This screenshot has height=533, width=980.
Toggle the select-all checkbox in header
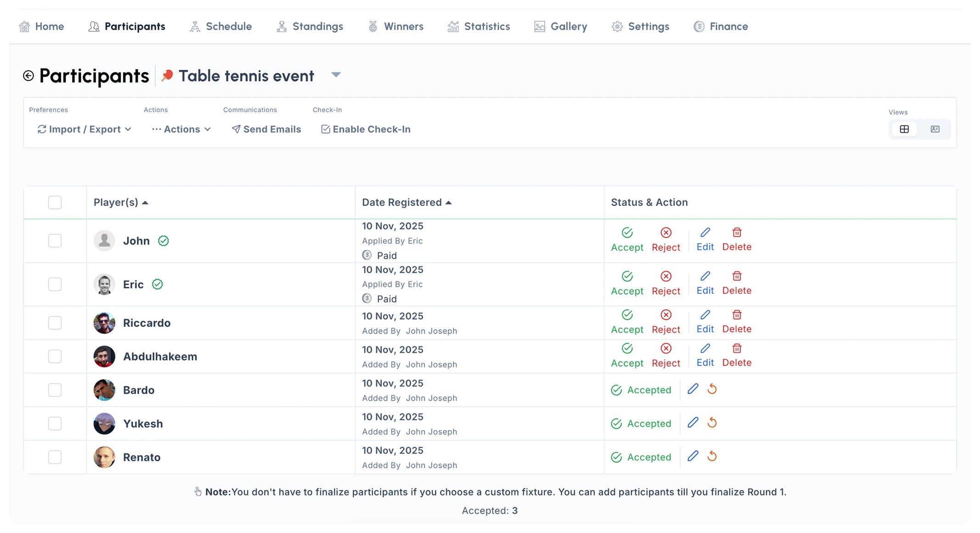(x=55, y=203)
